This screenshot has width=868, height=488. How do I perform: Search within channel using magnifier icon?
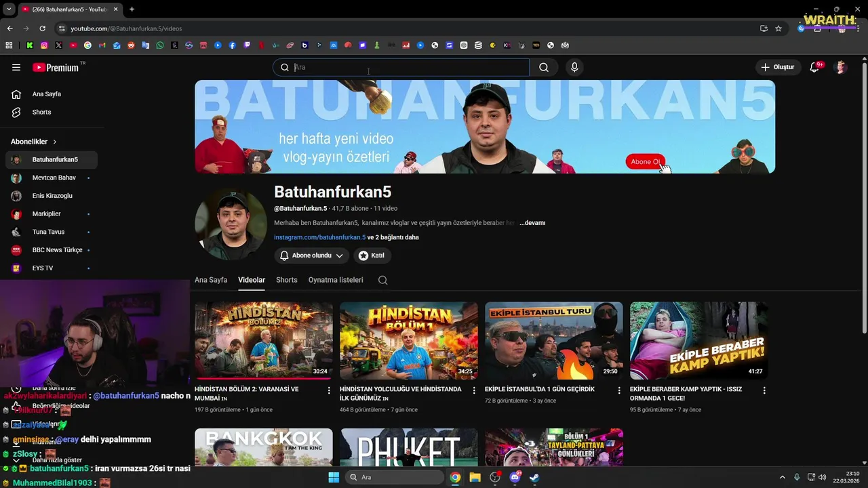click(383, 280)
